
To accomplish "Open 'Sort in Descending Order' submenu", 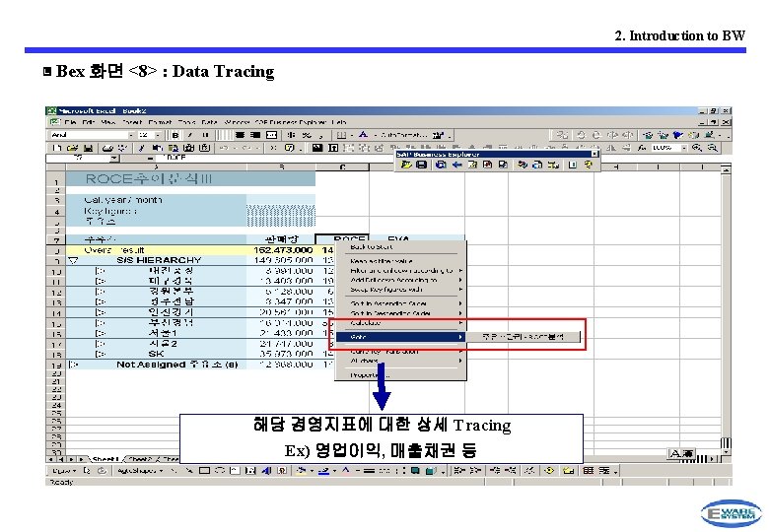I will 400,313.
